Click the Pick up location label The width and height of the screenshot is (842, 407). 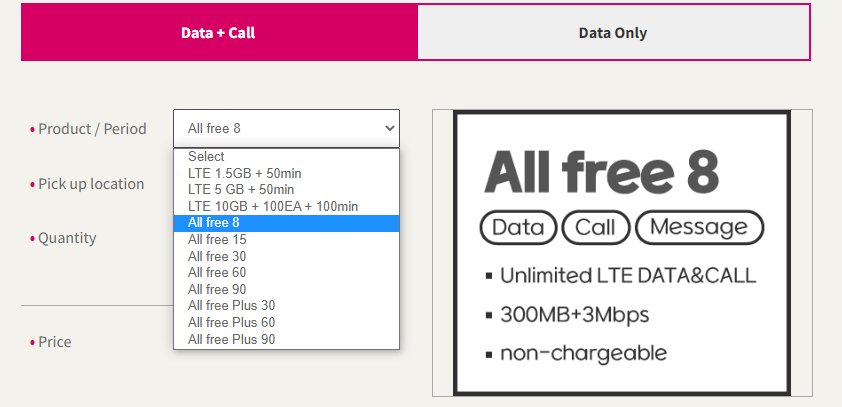pos(91,184)
